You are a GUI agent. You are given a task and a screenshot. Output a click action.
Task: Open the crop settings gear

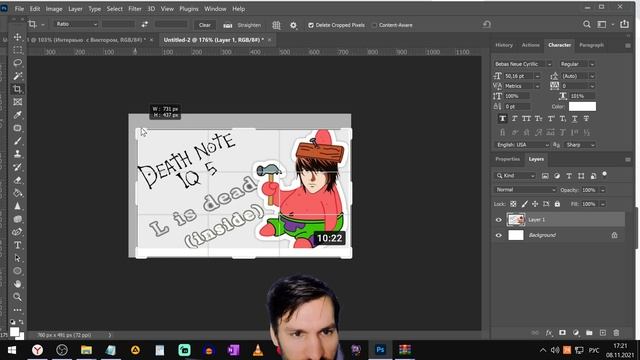click(293, 25)
